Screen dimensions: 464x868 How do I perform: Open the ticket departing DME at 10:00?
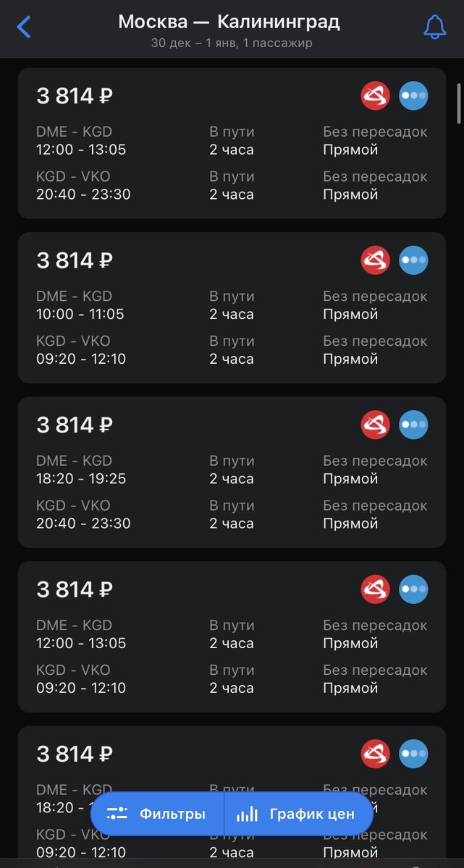click(x=232, y=307)
